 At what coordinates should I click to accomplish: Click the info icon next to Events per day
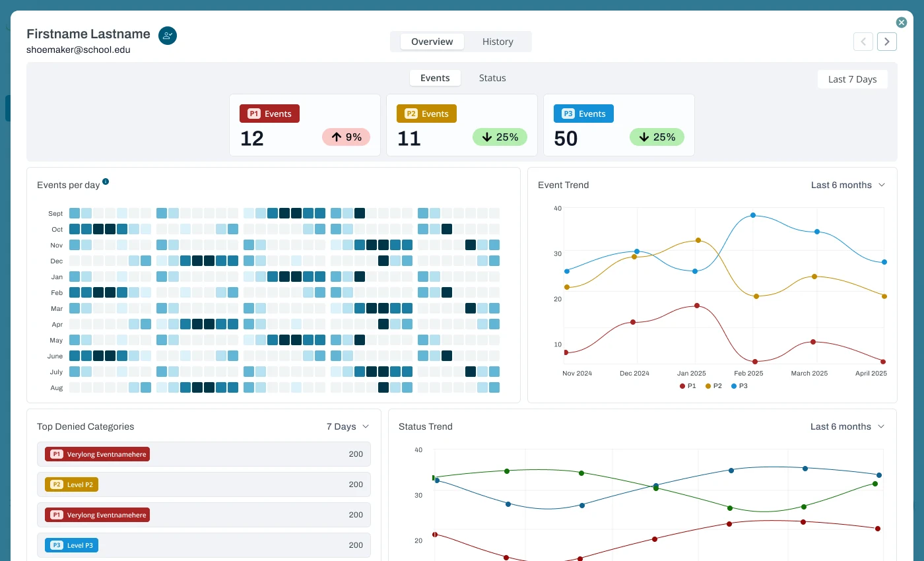click(106, 181)
